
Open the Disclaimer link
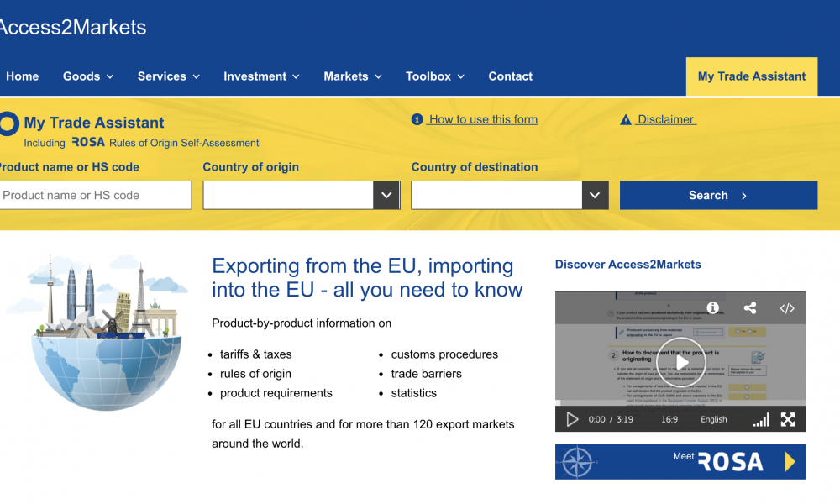(x=666, y=119)
